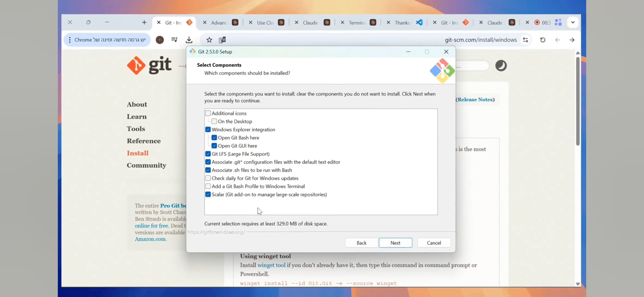The width and height of the screenshot is (644, 297).
Task: Check Add a Git Bash Profile to Windows Terminal
Action: tap(208, 186)
